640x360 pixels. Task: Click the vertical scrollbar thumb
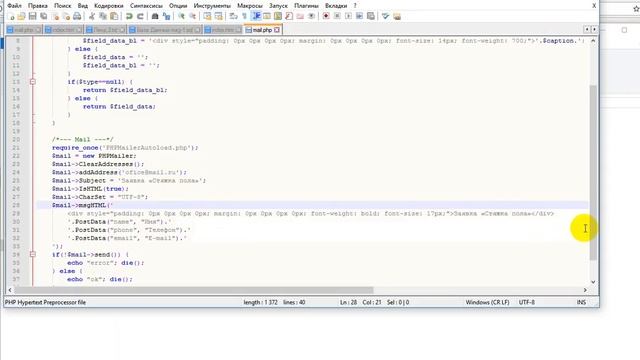pyautogui.click(x=593, y=172)
